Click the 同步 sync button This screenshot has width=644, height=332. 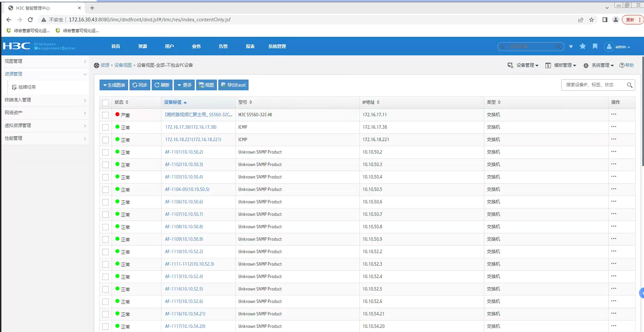140,85
